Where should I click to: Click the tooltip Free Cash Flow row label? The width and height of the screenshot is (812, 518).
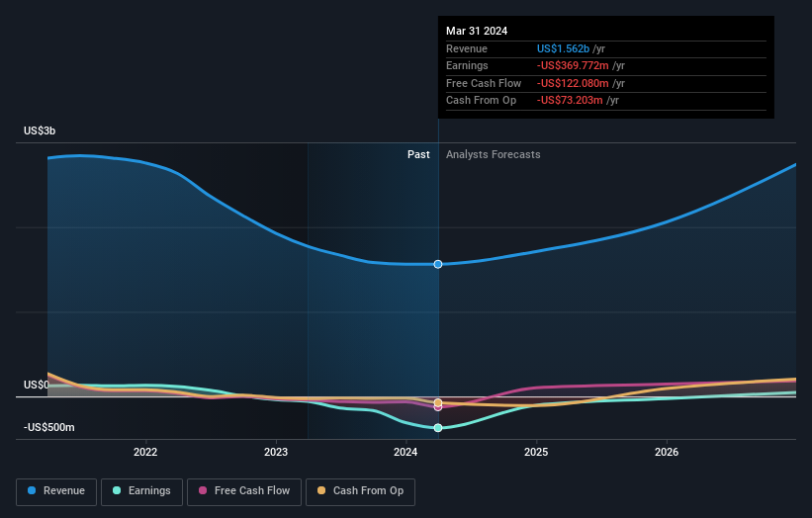484,83
